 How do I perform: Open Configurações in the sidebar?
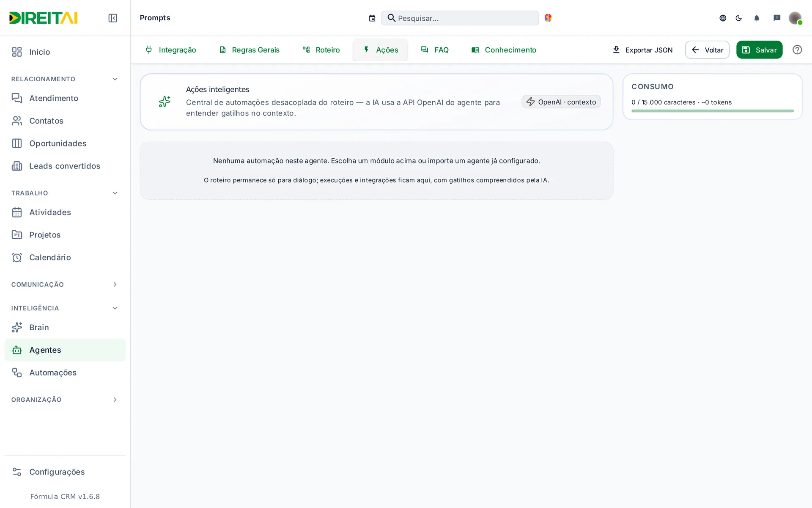[x=65, y=472]
